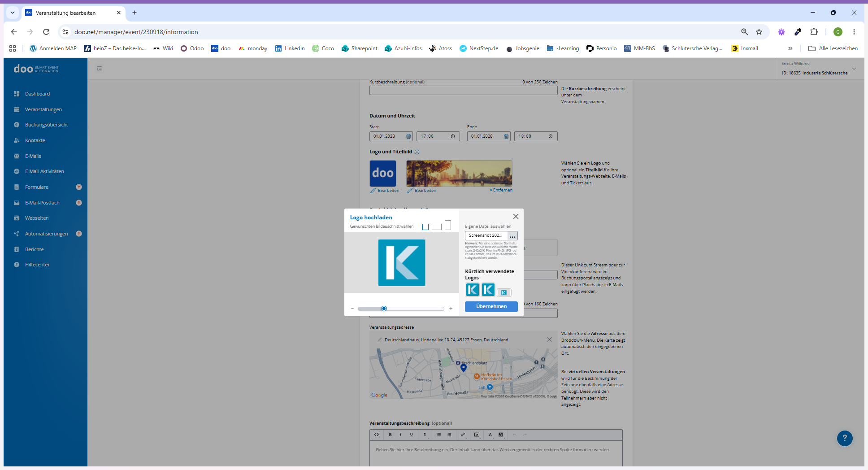The height and width of the screenshot is (470, 868).
Task: Click the upgrade badge next to E-Mail-Postfach
Action: click(x=79, y=203)
